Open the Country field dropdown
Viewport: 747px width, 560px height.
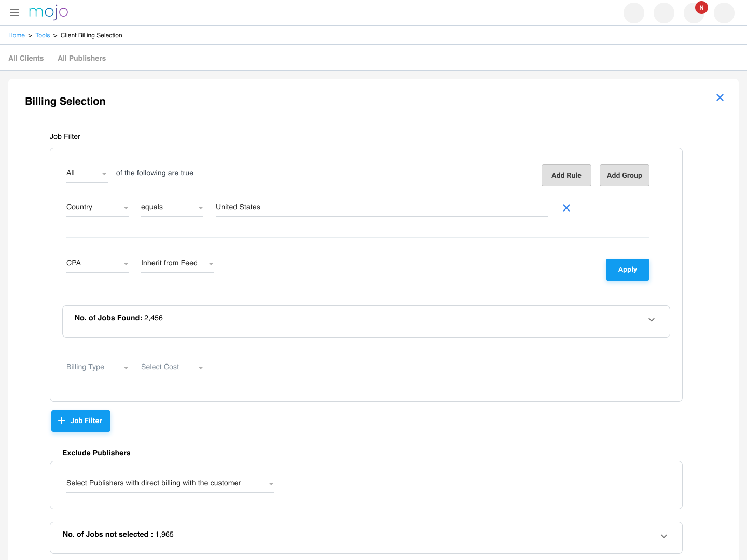97,207
